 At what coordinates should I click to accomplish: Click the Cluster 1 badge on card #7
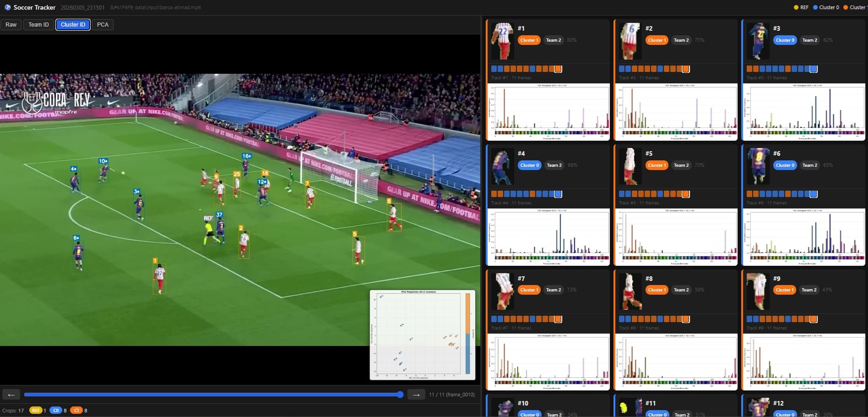tap(529, 290)
